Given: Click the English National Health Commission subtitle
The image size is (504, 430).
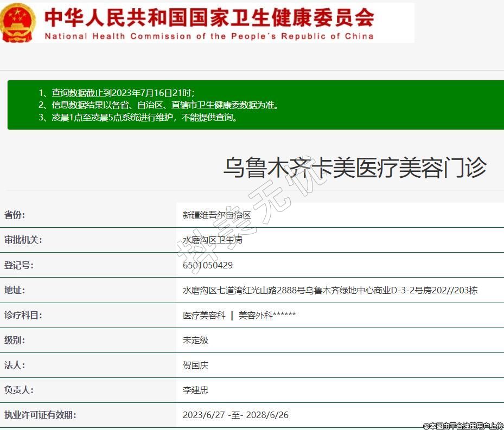Looking at the screenshot, I should tap(209, 36).
